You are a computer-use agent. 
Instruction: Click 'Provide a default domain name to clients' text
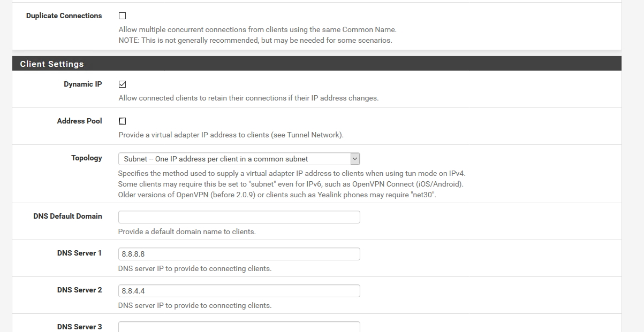pos(187,231)
